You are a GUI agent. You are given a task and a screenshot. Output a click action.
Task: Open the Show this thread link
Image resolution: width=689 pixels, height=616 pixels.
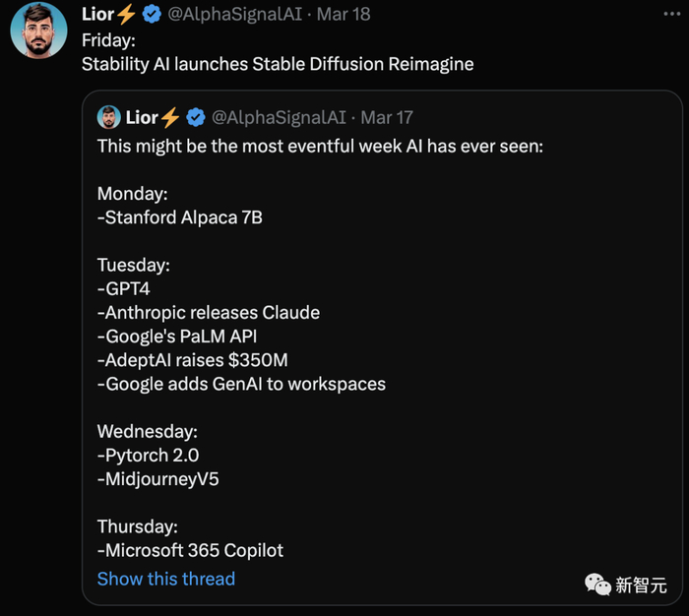tap(165, 579)
